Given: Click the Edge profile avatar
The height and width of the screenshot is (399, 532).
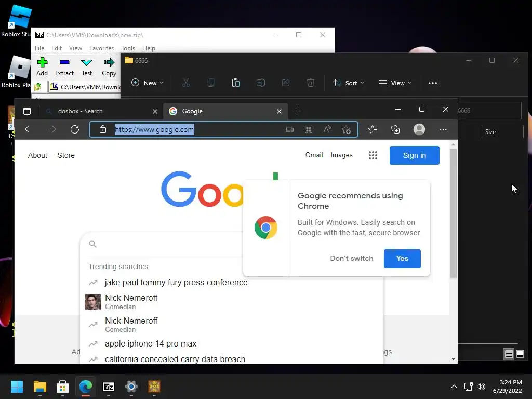Looking at the screenshot, I should click(419, 129).
